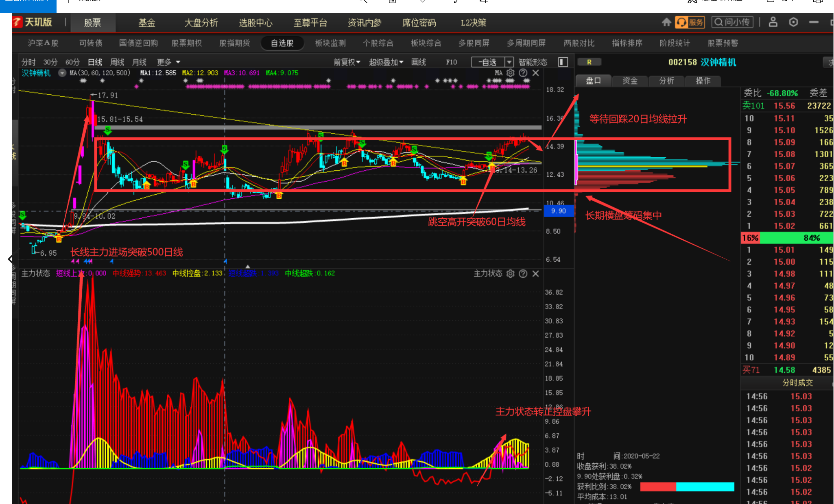Open 席位密码 menu
The image size is (834, 504).
[419, 23]
